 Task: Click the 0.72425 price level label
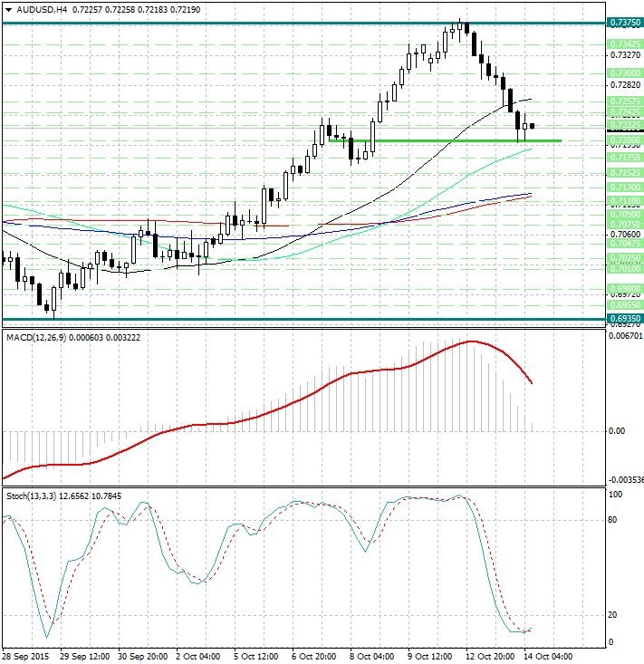click(625, 112)
